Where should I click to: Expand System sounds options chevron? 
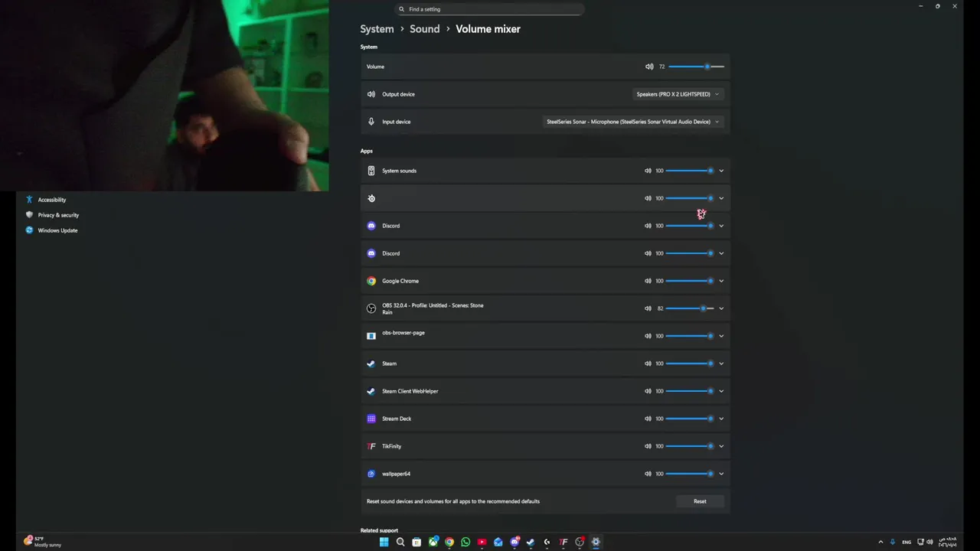tap(721, 171)
